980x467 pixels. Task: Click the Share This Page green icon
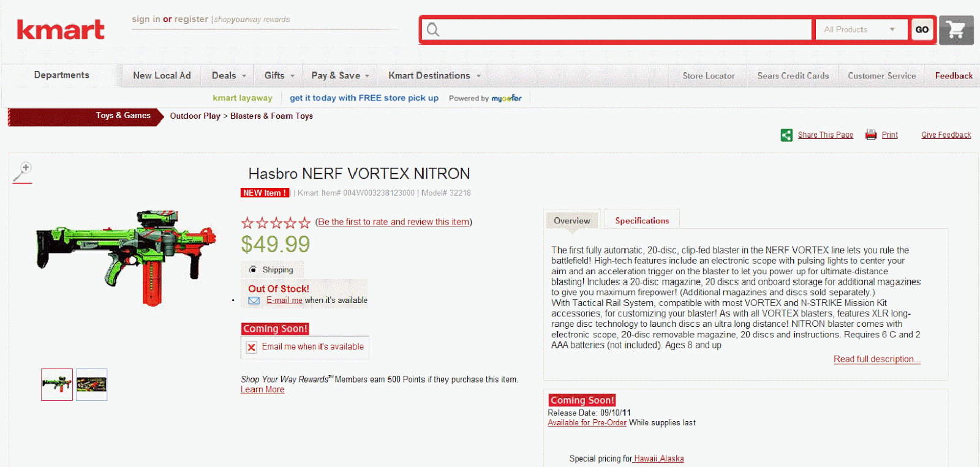click(786, 135)
